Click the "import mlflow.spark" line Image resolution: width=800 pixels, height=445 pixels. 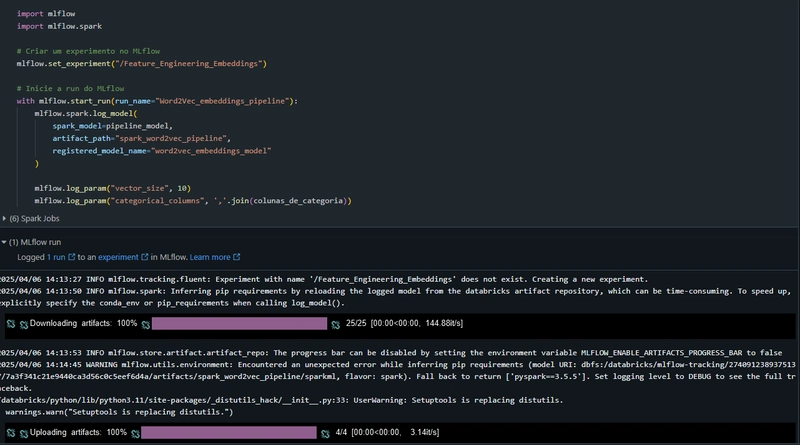click(59, 26)
